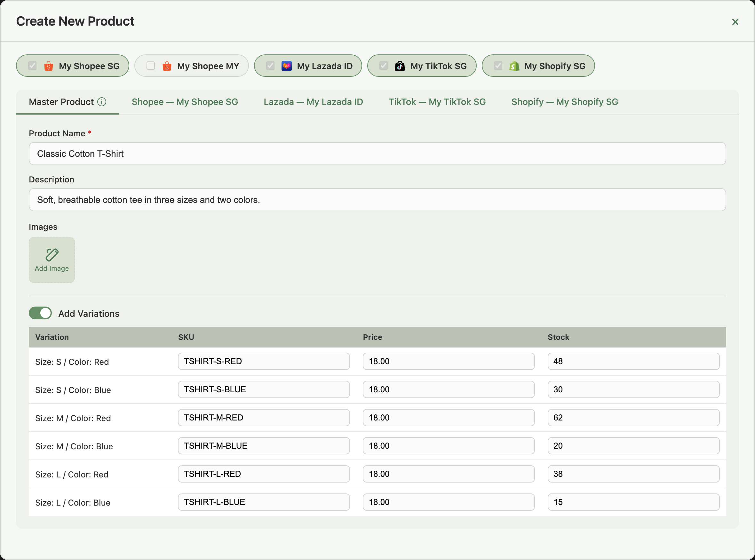The width and height of the screenshot is (755, 560).
Task: Click the stock field showing 48
Action: pyautogui.click(x=633, y=361)
